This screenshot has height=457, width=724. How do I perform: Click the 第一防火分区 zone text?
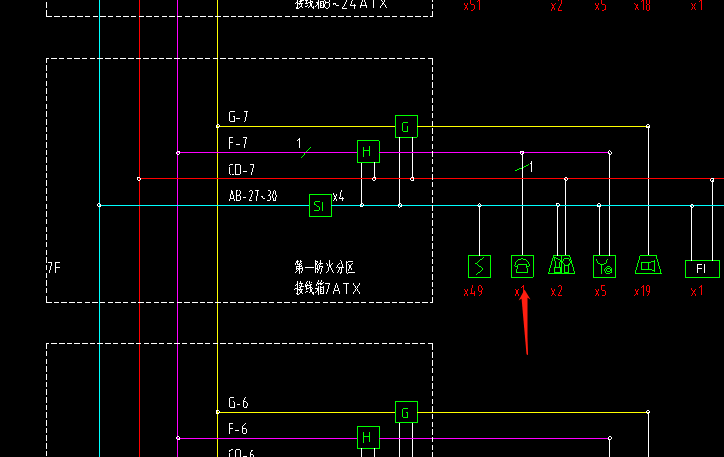pyautogui.click(x=325, y=267)
